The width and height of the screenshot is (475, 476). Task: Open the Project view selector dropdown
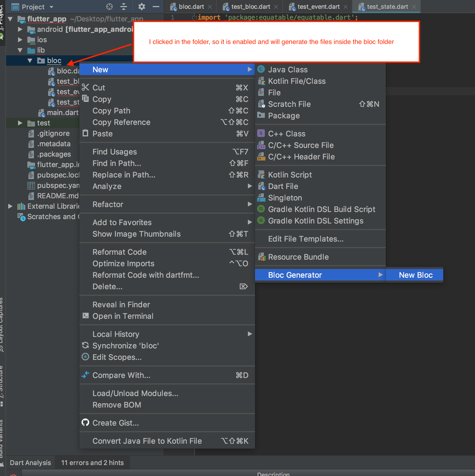(x=51, y=7)
